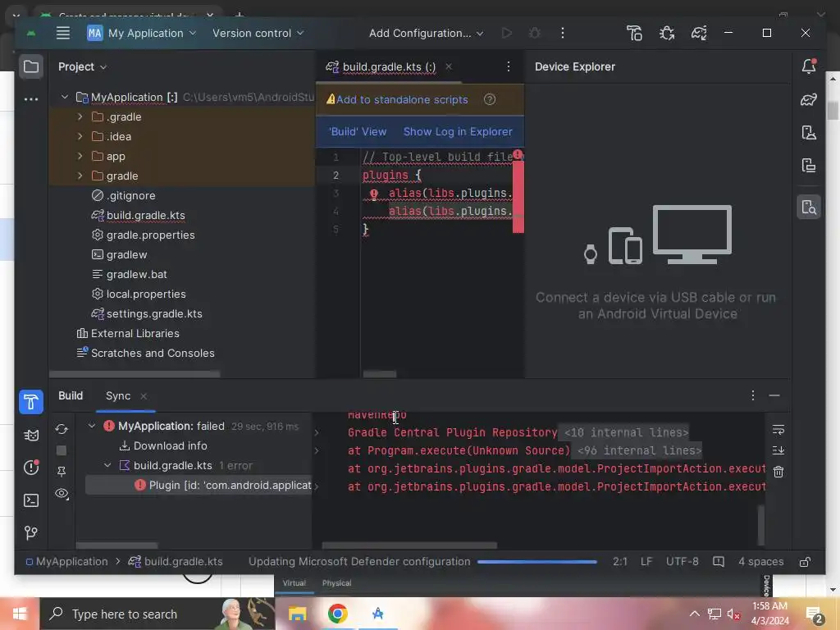Open the Build tool window hammer icon
The image size is (840, 630).
coord(31,402)
